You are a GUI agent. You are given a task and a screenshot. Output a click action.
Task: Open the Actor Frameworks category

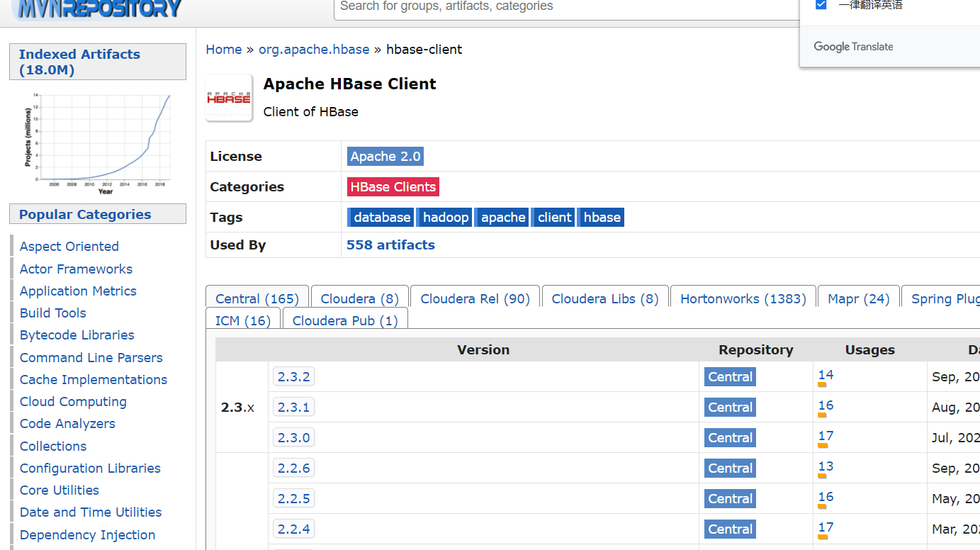(x=76, y=269)
